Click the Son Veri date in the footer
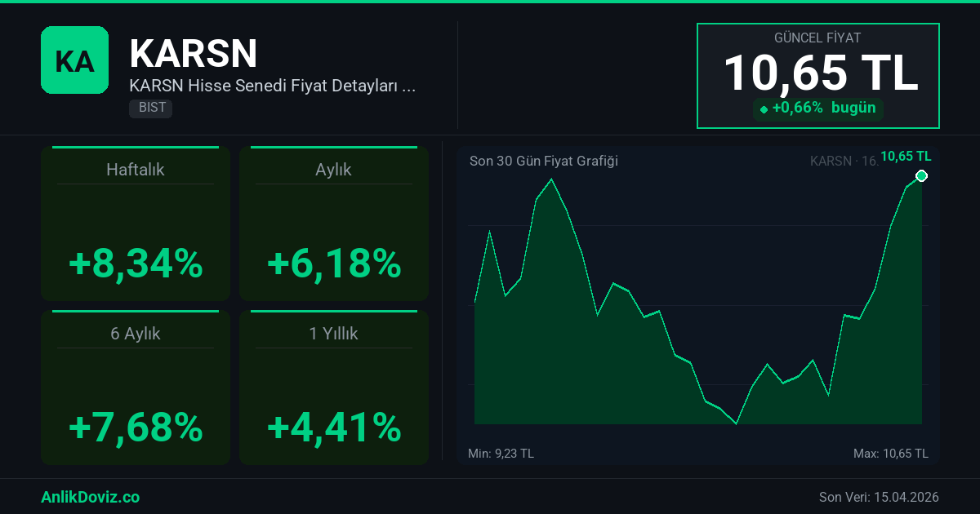Screen dimensions: 980x514 (879, 497)
